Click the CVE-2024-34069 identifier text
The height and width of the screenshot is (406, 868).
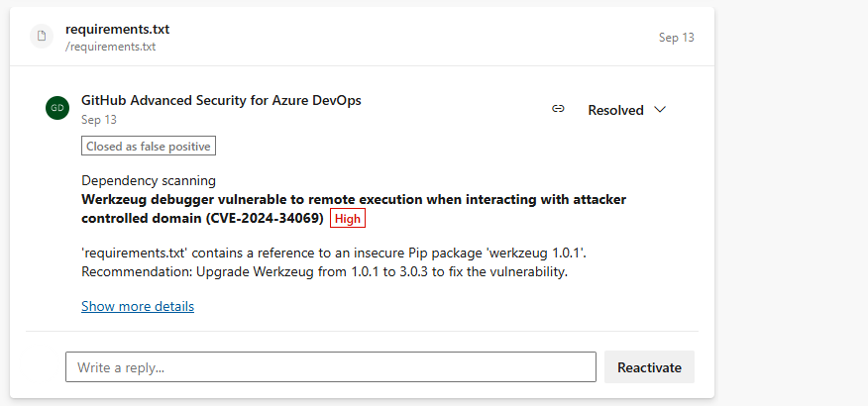click(264, 219)
